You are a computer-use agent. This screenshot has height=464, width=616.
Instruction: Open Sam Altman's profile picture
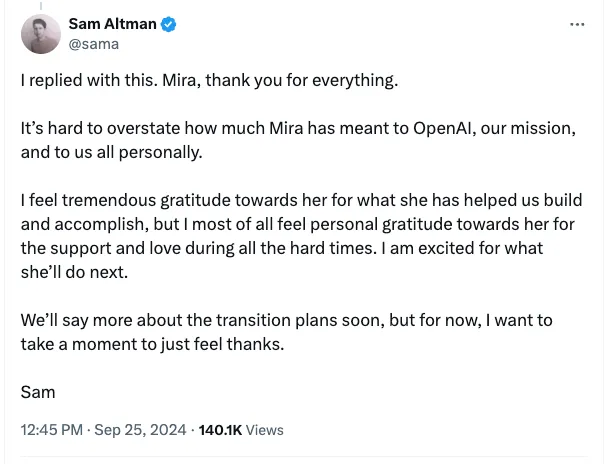point(40,35)
